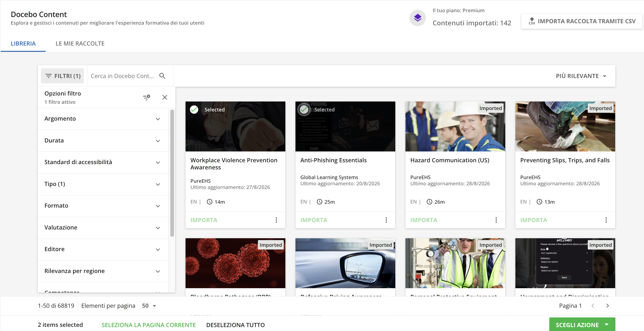The image size is (644, 331).
Task: Open Hazard Communication (US) thumbnail
Action: tap(455, 126)
